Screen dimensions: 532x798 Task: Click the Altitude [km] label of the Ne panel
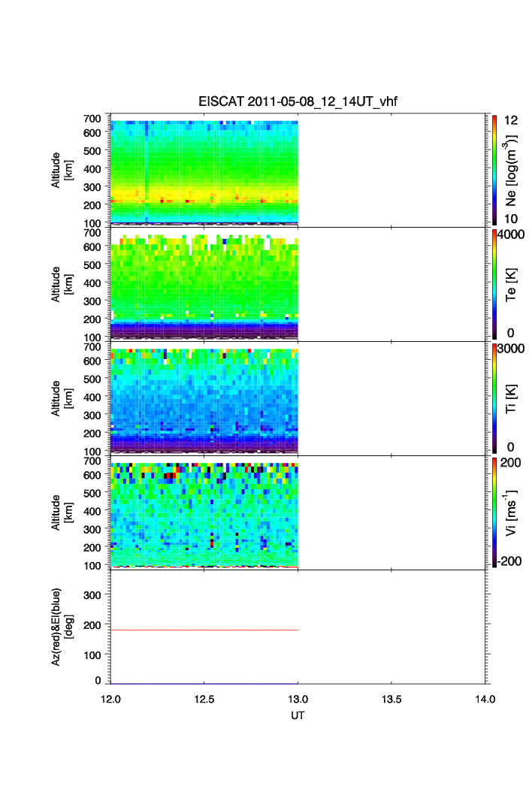click(62, 170)
